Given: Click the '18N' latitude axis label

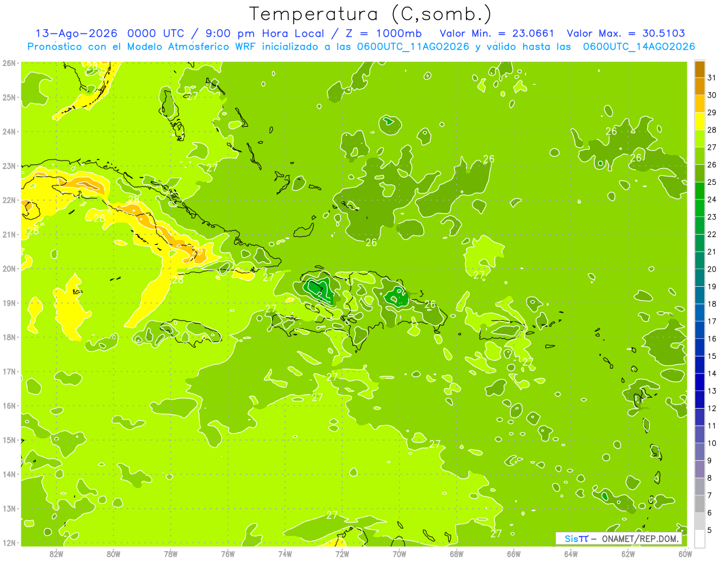Looking at the screenshot, I should coord(8,337).
